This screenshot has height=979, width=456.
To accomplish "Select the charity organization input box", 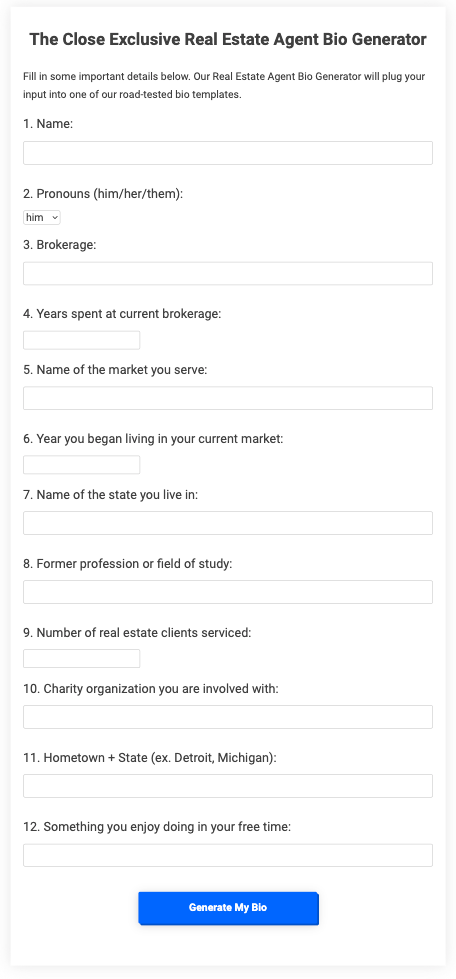I will click(228, 717).
